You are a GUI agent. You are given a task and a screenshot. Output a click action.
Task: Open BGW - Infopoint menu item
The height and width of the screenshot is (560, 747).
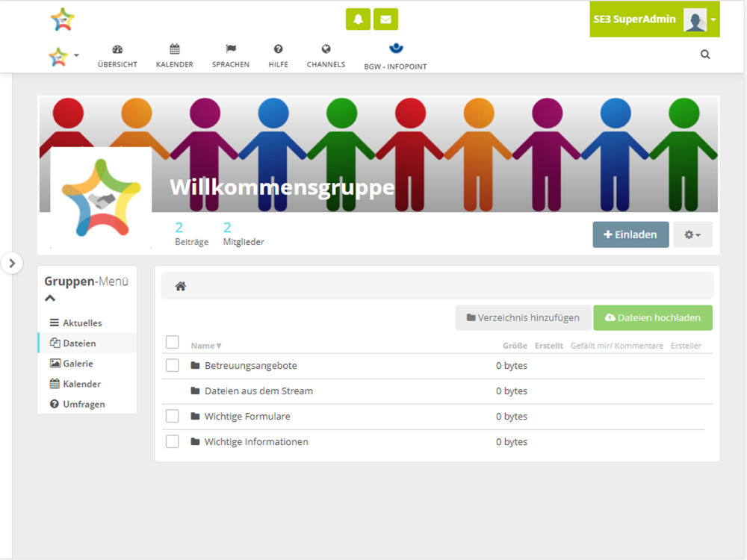395,57
